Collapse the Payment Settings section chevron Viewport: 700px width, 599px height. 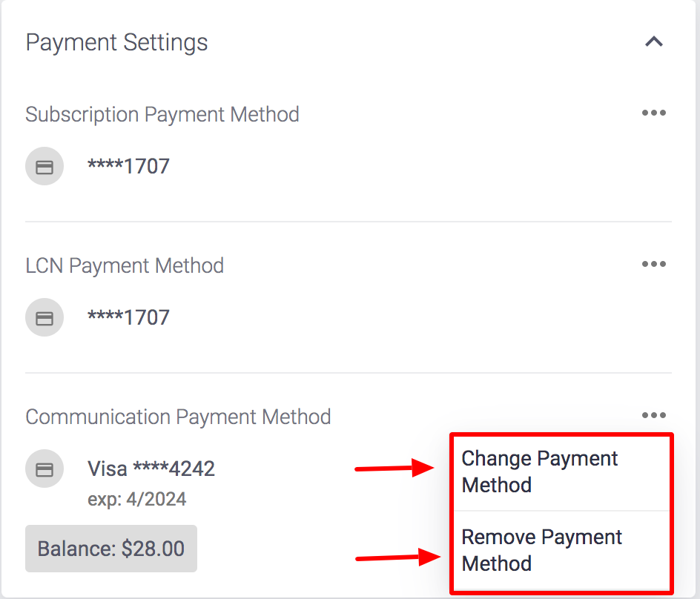(653, 42)
